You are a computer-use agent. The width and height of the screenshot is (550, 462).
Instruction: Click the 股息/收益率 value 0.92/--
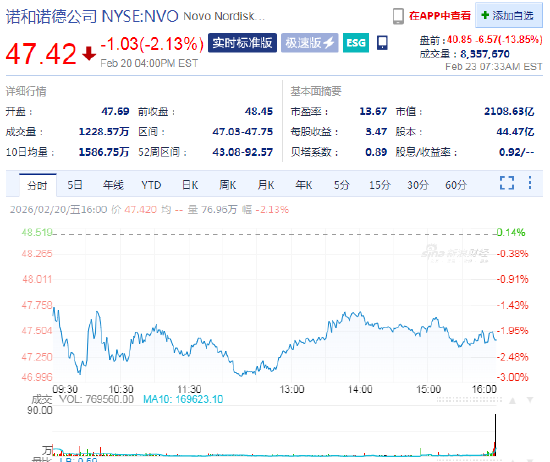517,152
